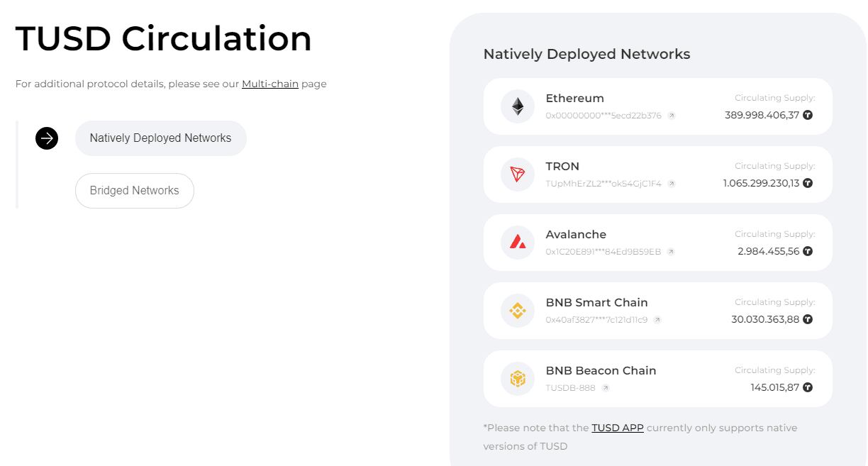Screen dimensions: 868x466
Task: Click the external link arrow beside TUSDB-888
Action: [x=605, y=387]
